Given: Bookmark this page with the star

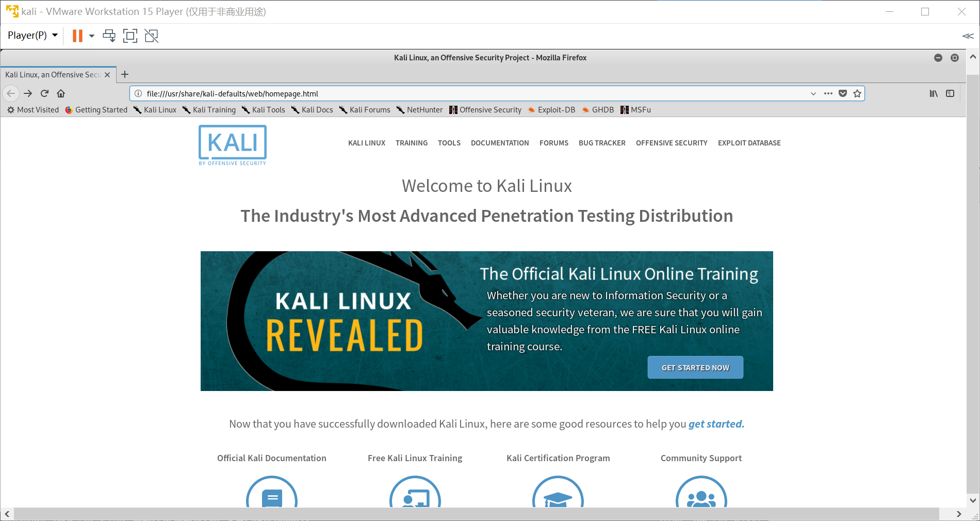Looking at the screenshot, I should 857,93.
